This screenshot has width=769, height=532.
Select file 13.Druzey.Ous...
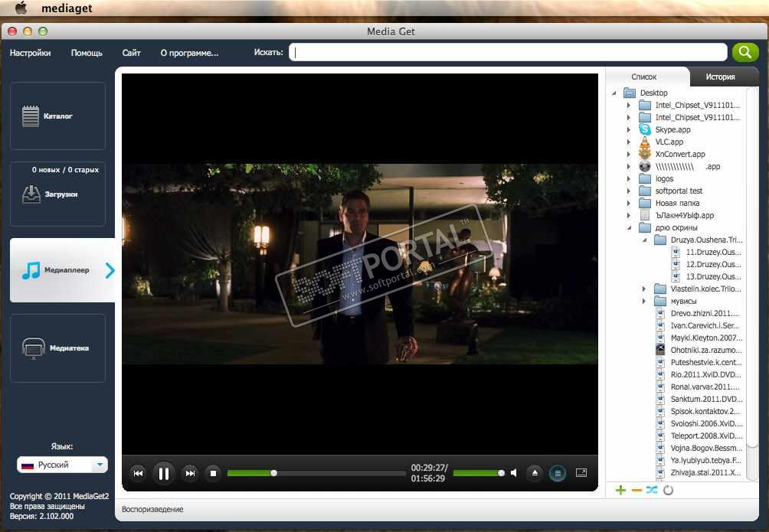(x=713, y=276)
